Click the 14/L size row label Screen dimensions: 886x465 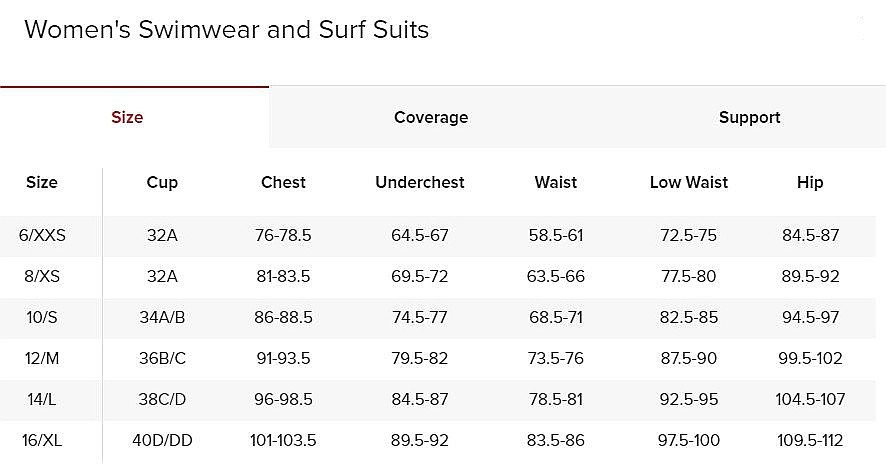[x=42, y=399]
